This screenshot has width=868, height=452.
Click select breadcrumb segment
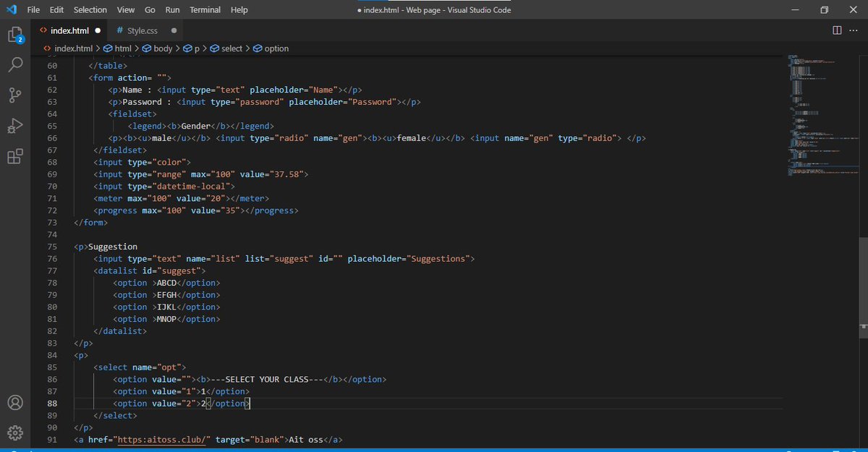pos(226,48)
